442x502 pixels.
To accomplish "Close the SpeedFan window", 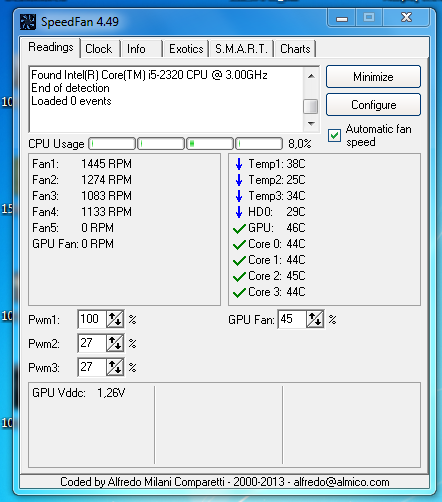I will point(406,18).
